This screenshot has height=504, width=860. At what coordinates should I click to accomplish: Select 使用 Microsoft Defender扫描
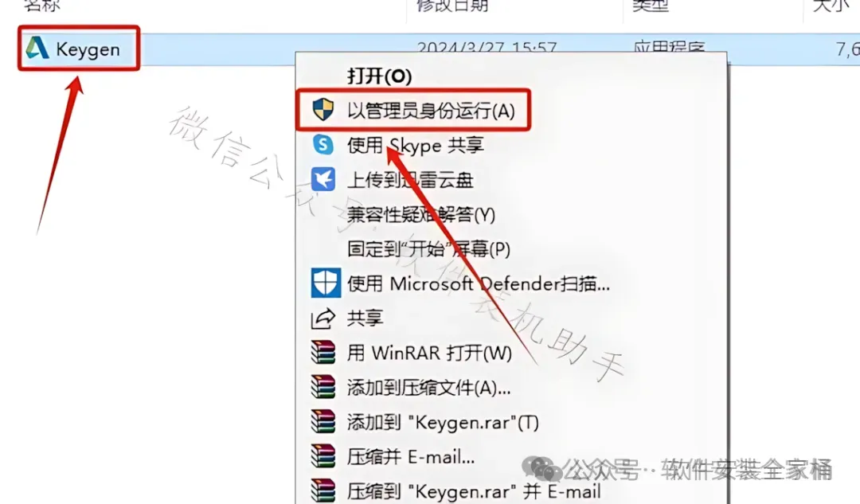pos(478,283)
